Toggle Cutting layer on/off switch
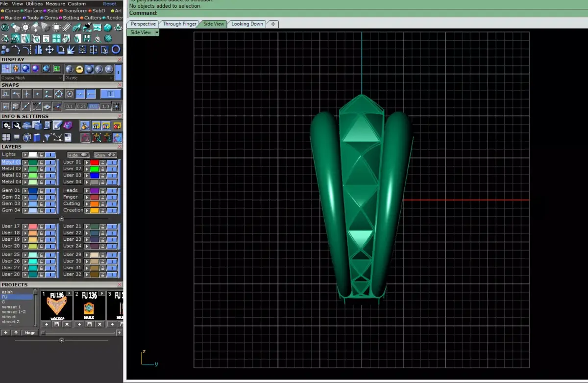 (112, 204)
